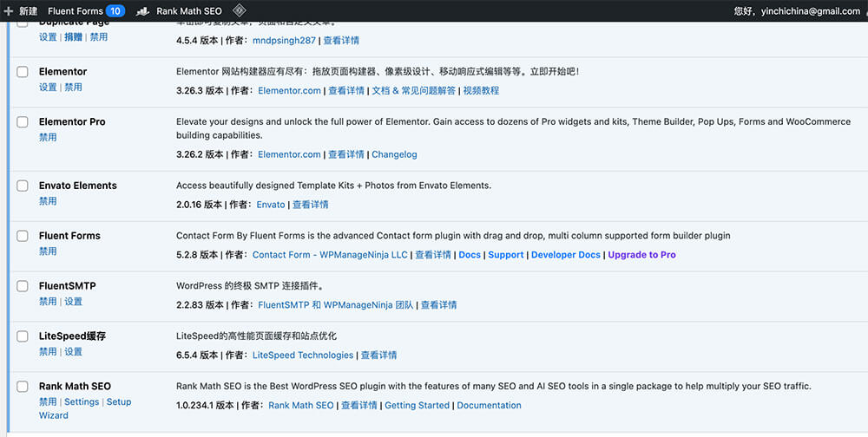This screenshot has width=868, height=437.
Task: Open the Rank Math SEO chart icon
Action: [x=142, y=11]
